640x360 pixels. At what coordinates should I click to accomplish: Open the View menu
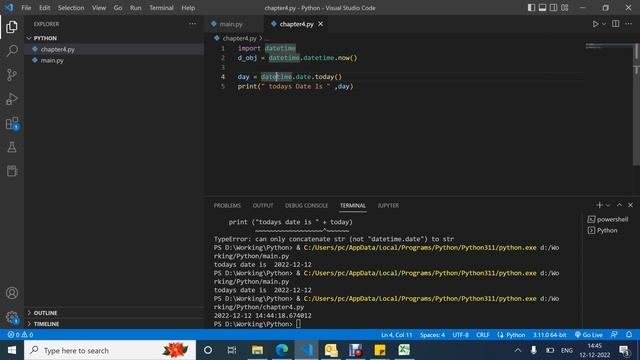pos(99,8)
